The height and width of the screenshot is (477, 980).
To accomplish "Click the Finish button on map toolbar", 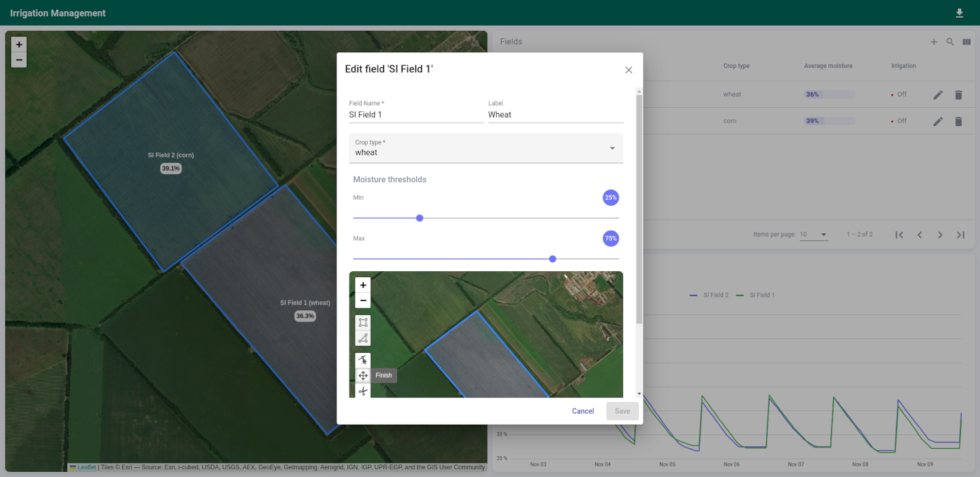I will 384,376.
